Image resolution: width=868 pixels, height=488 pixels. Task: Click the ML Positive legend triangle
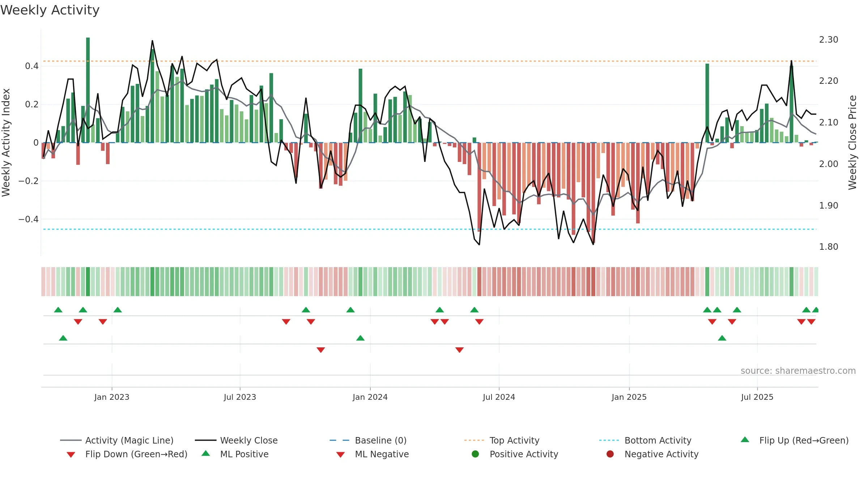206,453
